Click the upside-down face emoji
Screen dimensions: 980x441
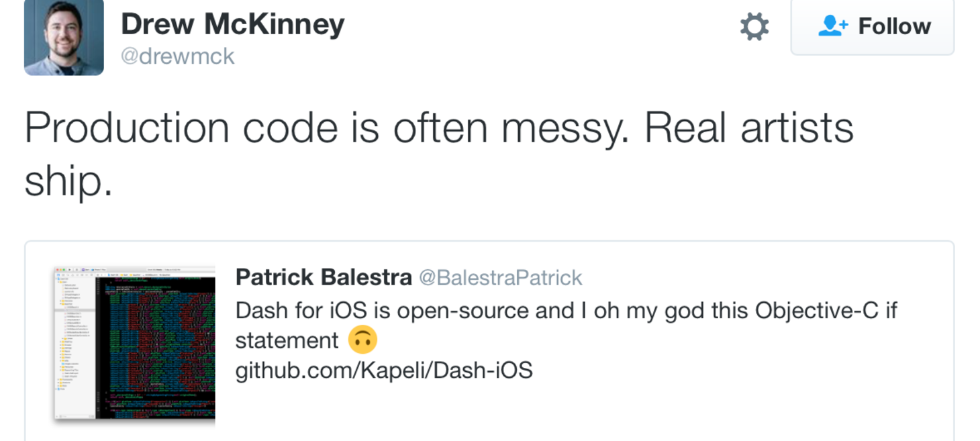click(x=363, y=340)
